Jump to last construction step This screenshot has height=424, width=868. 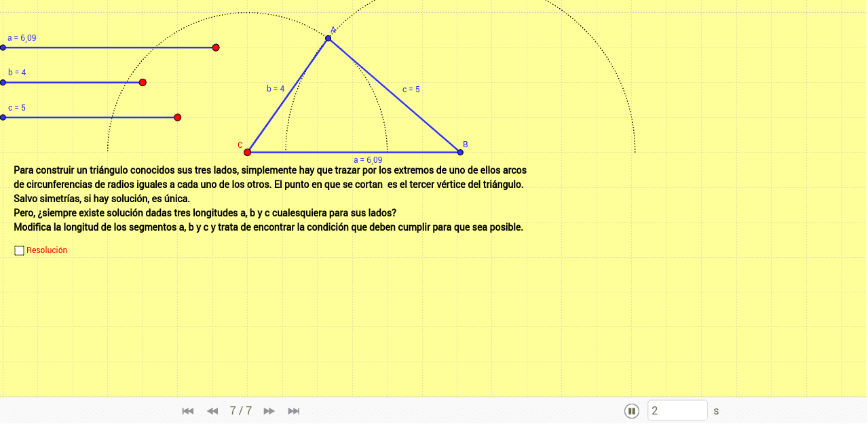point(294,411)
